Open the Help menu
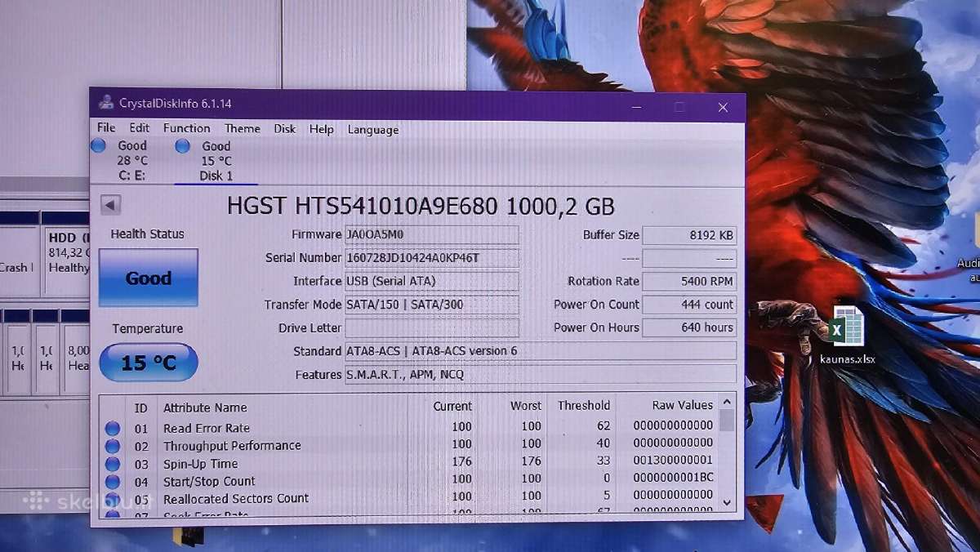The image size is (980, 552). 321,129
